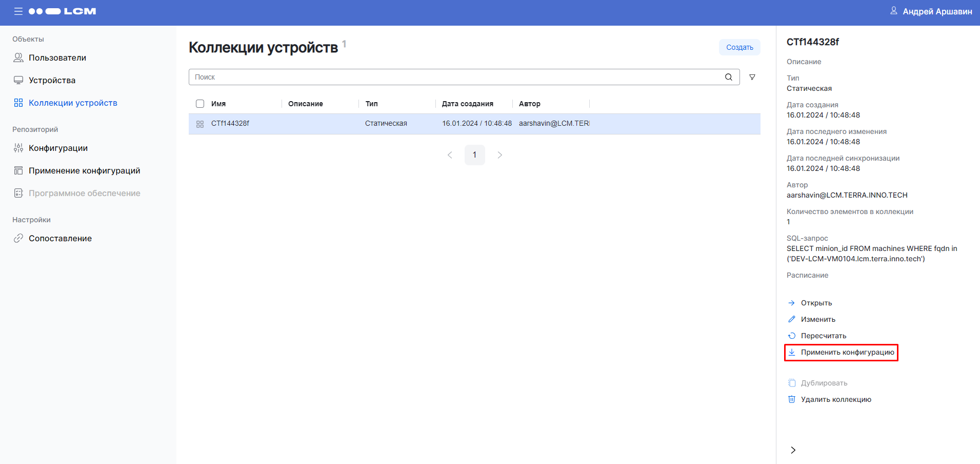Viewport: 980px width, 464px height.
Task: Open Применение конфигураций from the sidebar
Action: (85, 170)
